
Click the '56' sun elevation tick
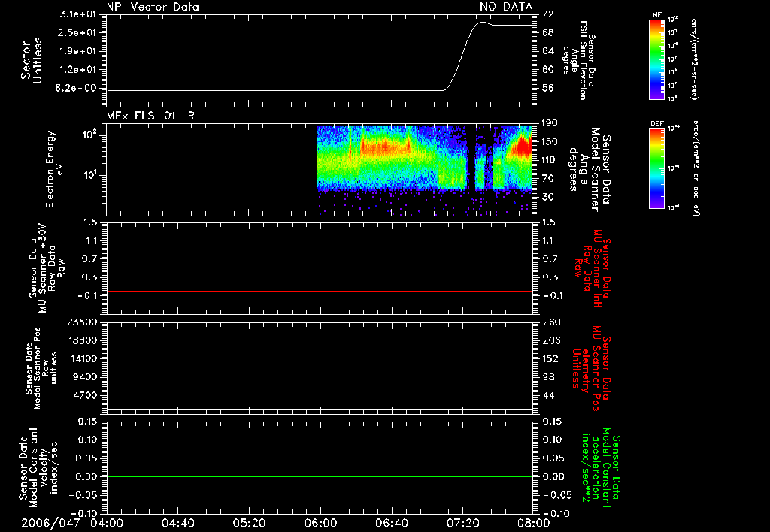[548, 89]
